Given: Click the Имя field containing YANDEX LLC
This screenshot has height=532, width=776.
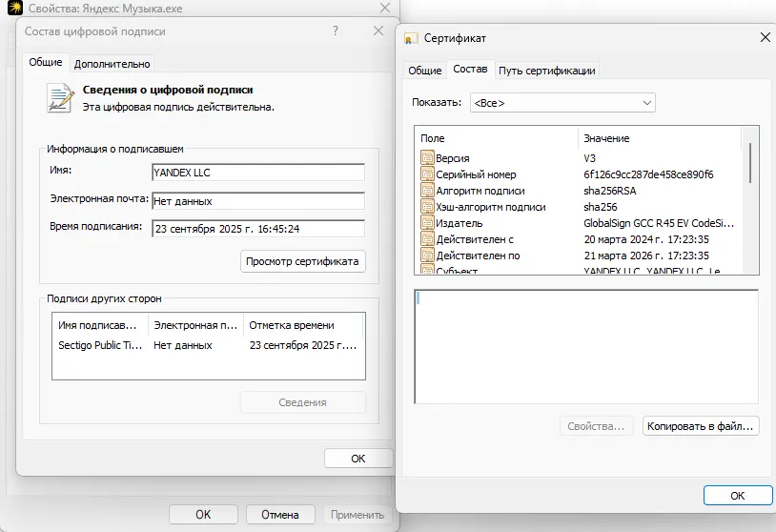Looking at the screenshot, I should tap(258, 173).
